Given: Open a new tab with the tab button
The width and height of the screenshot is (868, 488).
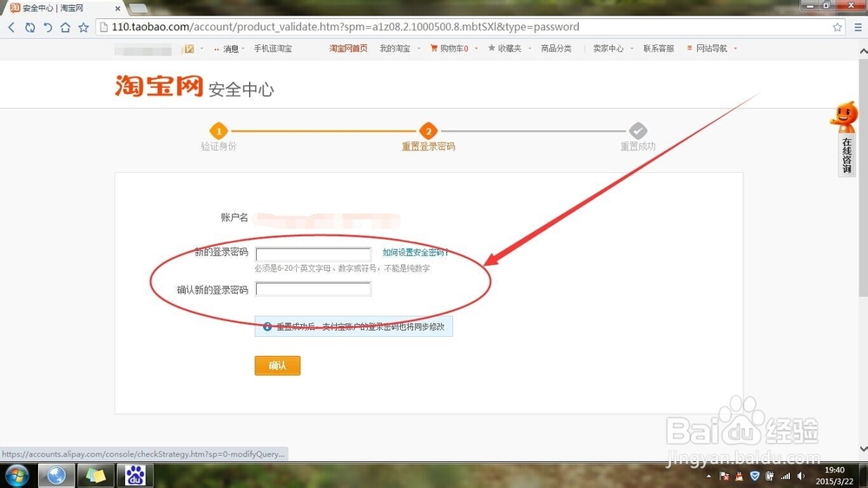Looking at the screenshot, I should pyautogui.click(x=138, y=9).
